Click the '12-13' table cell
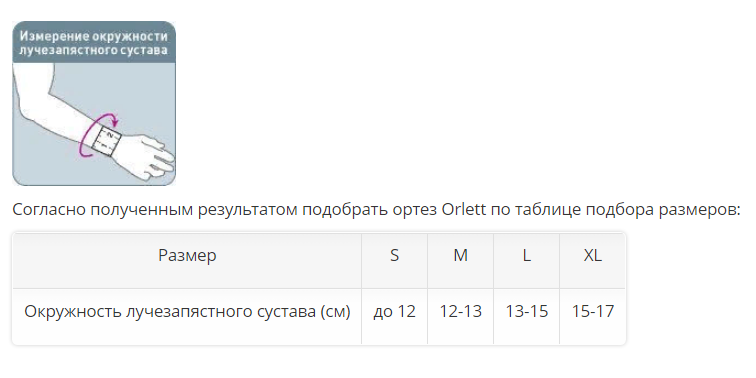The width and height of the screenshot is (756, 378). [x=460, y=311]
